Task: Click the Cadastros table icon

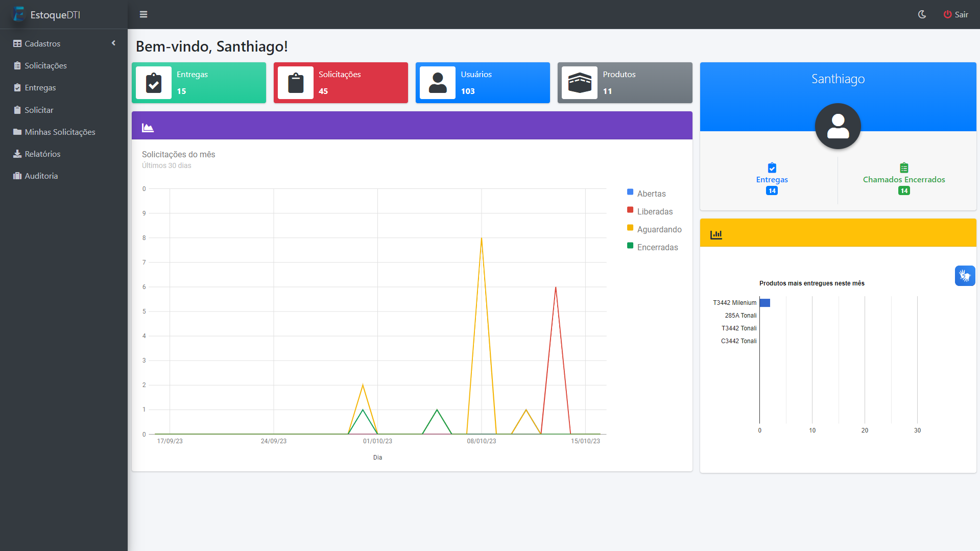Action: point(17,43)
